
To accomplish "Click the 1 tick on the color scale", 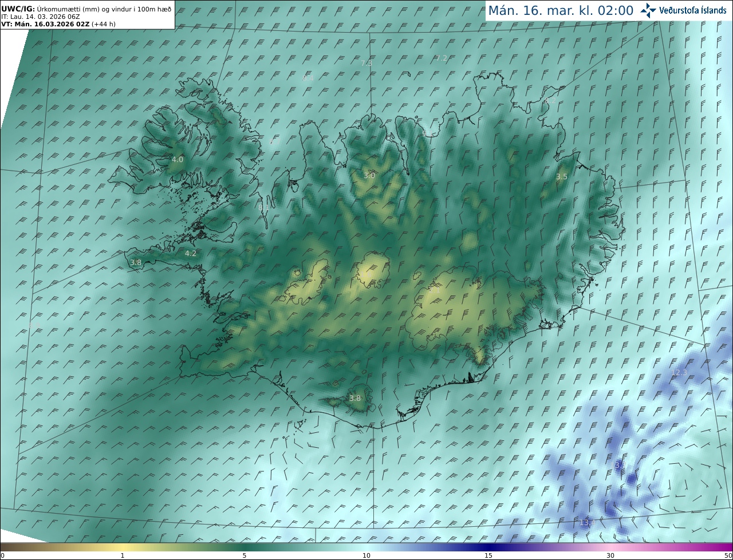I will point(123,555).
